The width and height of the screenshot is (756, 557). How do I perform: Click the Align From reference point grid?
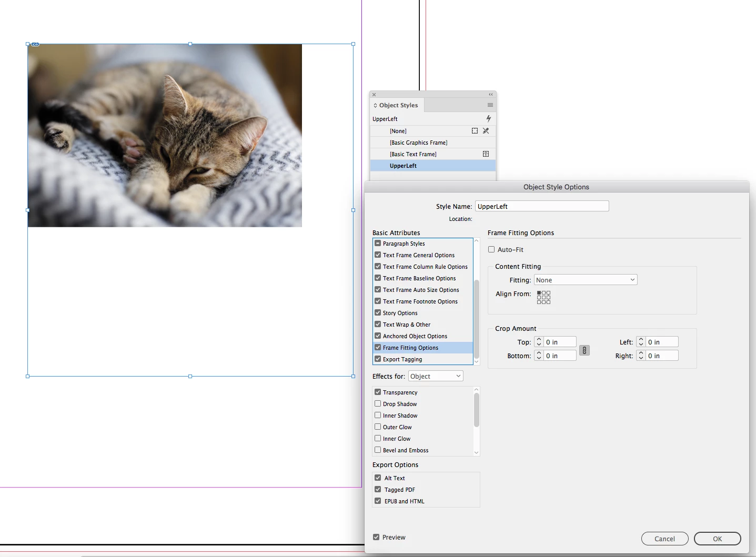pyautogui.click(x=543, y=297)
